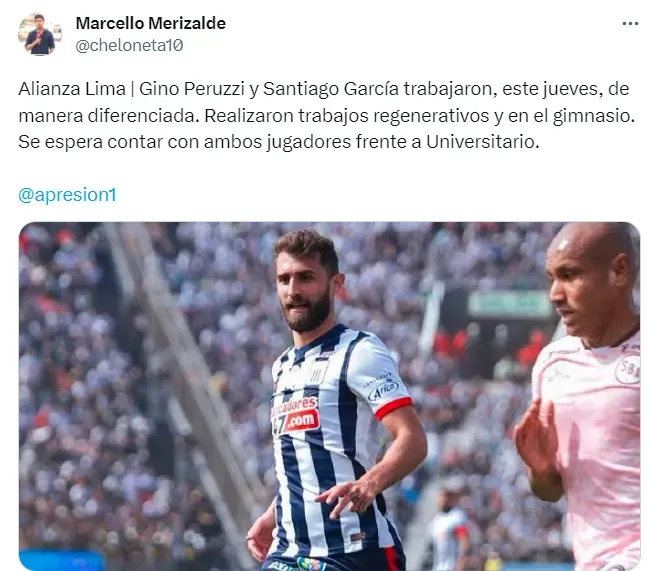651x571 pixels.
Task: Open Marcello Merizalde's profile avatar
Action: tap(40, 34)
